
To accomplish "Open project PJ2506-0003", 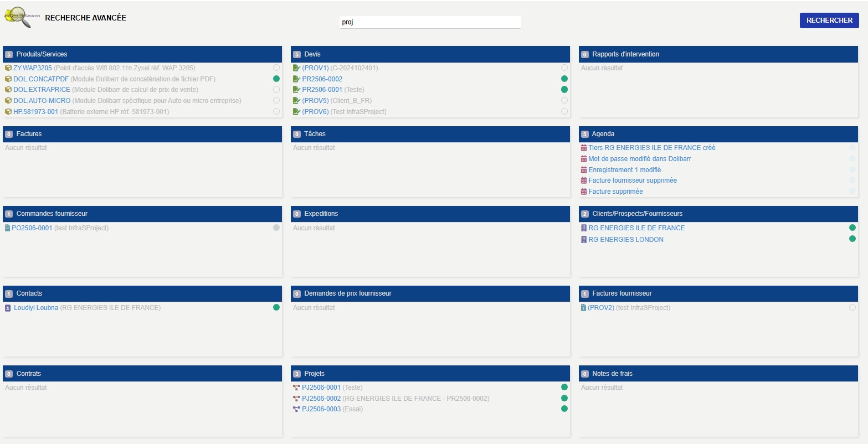I will click(x=321, y=409).
